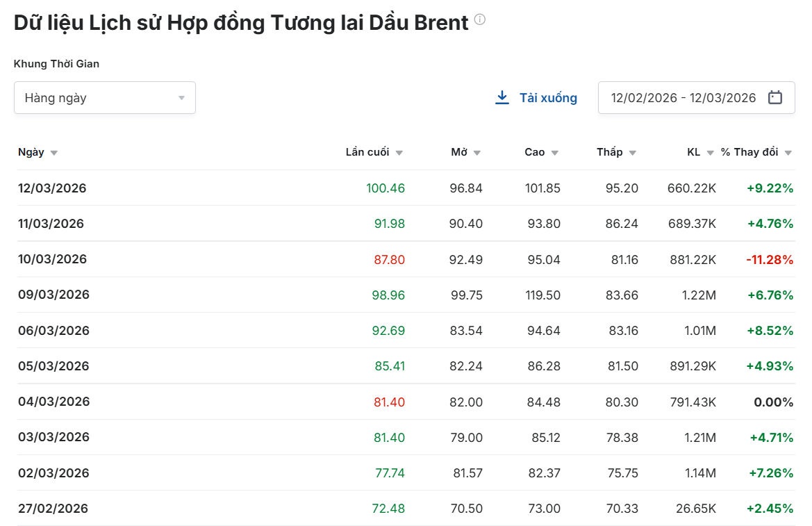The height and width of the screenshot is (526, 812).
Task: Click the Tài xuống download link
Action: (x=548, y=97)
